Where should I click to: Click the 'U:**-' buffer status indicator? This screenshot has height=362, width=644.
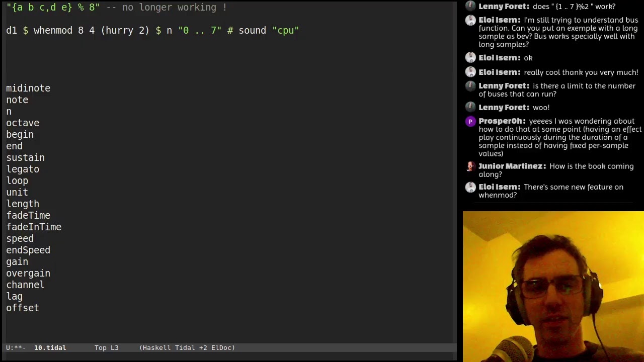click(16, 348)
